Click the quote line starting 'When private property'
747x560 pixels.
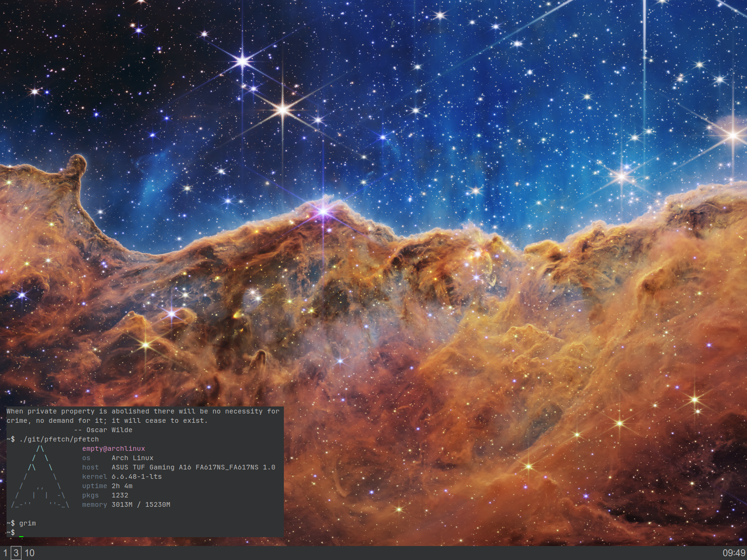coord(143,412)
